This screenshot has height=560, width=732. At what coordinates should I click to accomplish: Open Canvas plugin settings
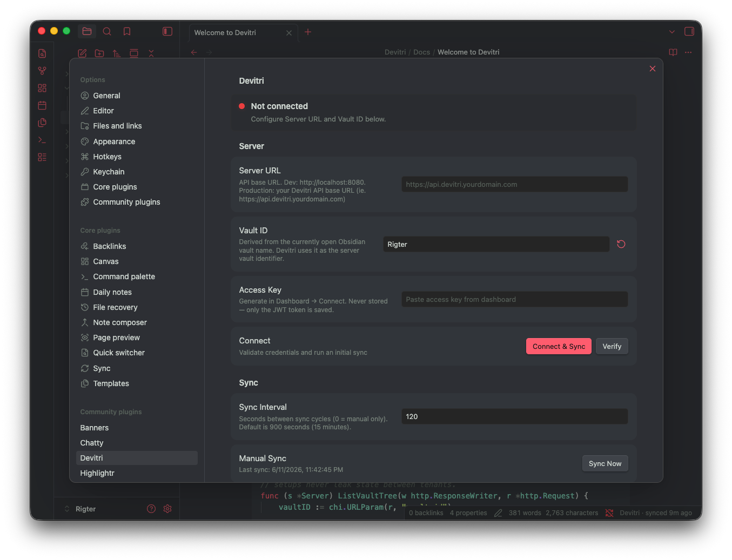[137, 261]
